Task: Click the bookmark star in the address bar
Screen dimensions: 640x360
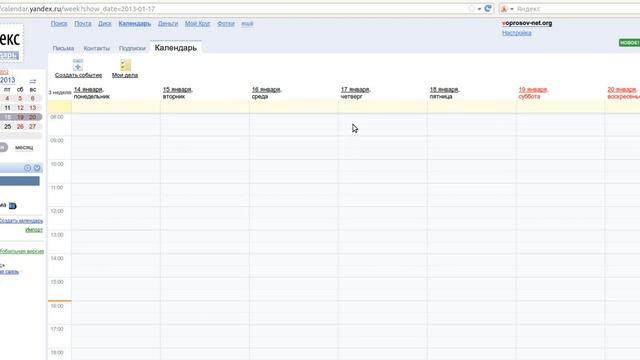Action: coord(472,9)
